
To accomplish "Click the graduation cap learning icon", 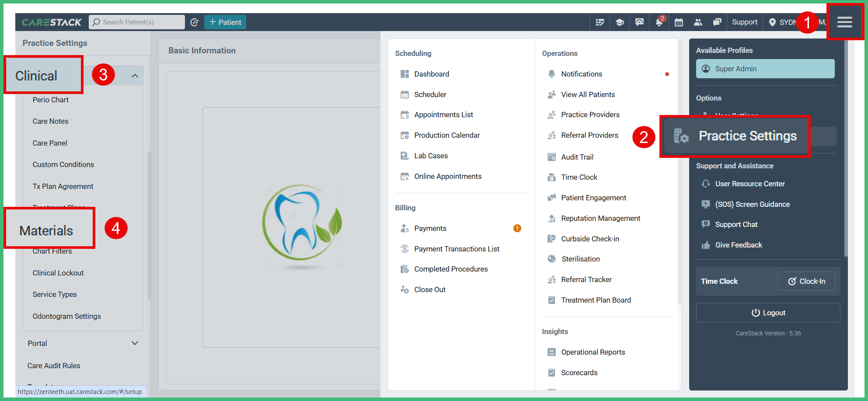I will click(x=620, y=22).
